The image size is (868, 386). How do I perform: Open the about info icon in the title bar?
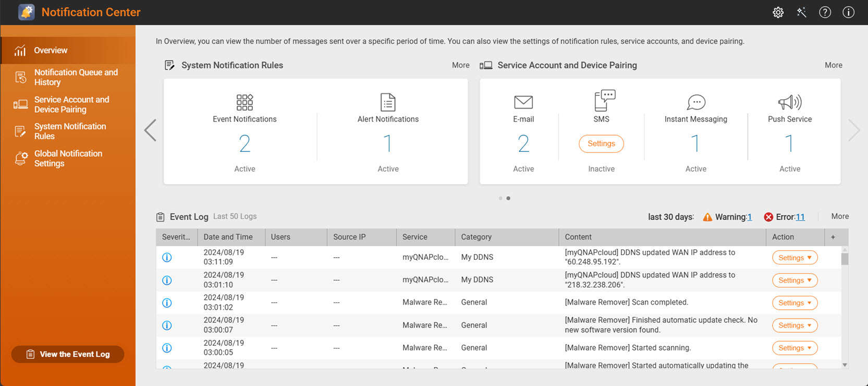[x=848, y=13]
